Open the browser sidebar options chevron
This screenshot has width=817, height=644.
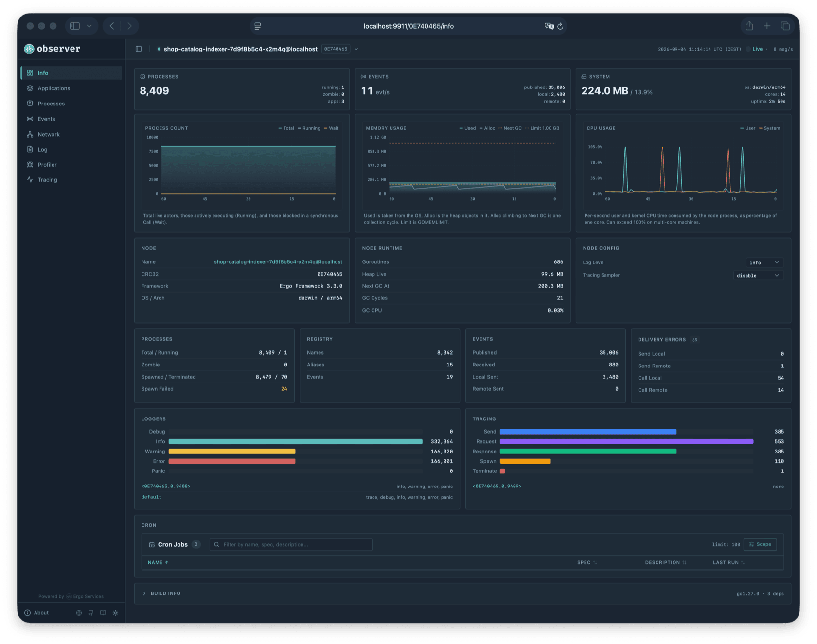89,26
